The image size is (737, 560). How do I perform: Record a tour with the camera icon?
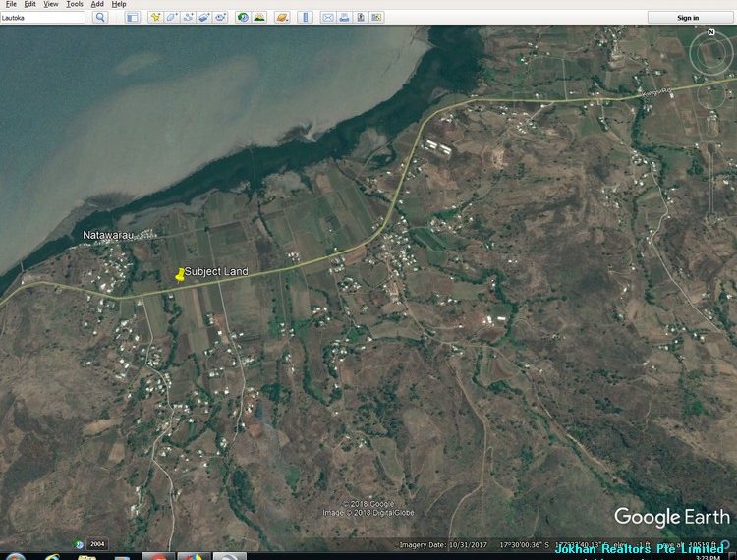point(220,18)
